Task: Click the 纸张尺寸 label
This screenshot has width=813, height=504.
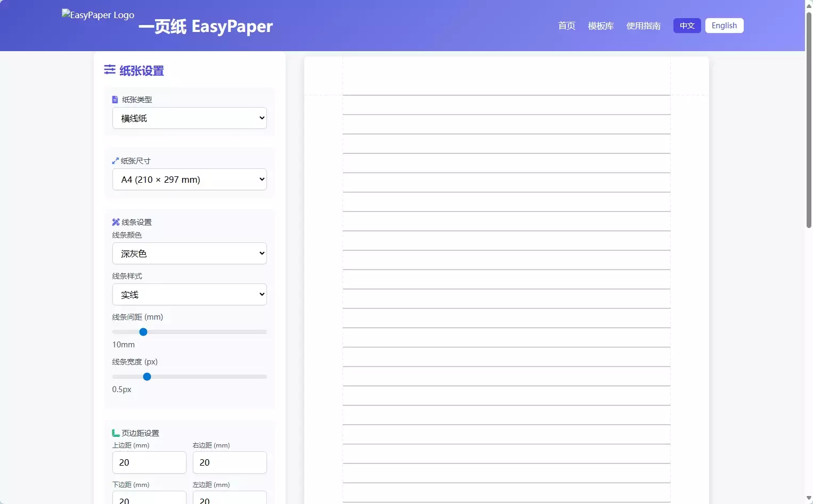Action: coord(136,161)
